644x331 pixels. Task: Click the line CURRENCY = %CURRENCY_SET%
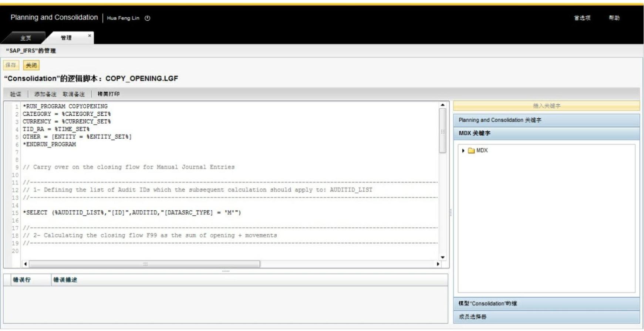(x=67, y=122)
